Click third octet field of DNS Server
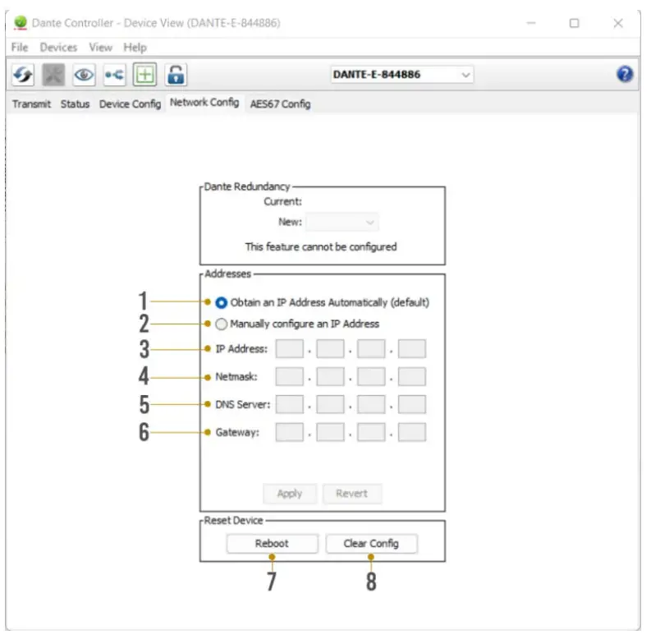Screen dimensions: 651x644 pos(371,405)
